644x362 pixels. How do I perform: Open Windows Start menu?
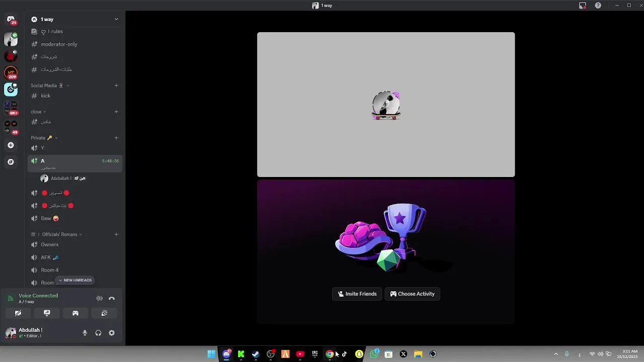tap(211, 354)
